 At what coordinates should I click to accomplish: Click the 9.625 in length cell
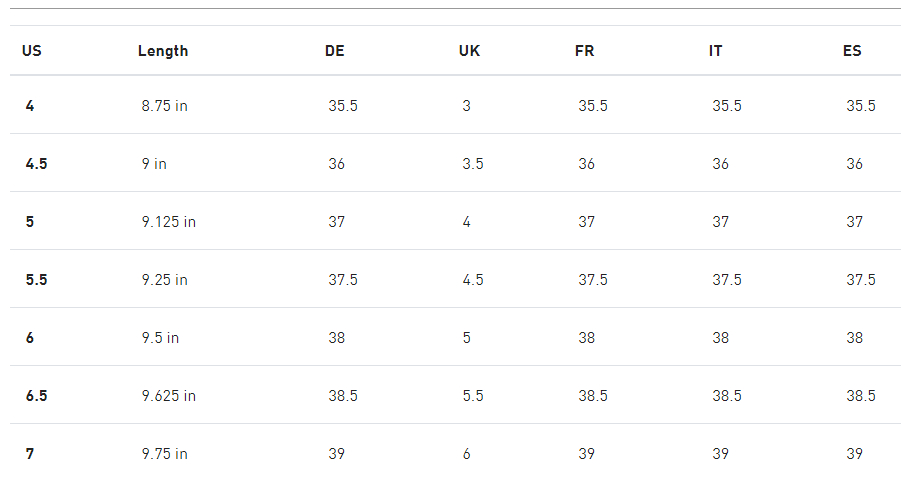tap(168, 396)
